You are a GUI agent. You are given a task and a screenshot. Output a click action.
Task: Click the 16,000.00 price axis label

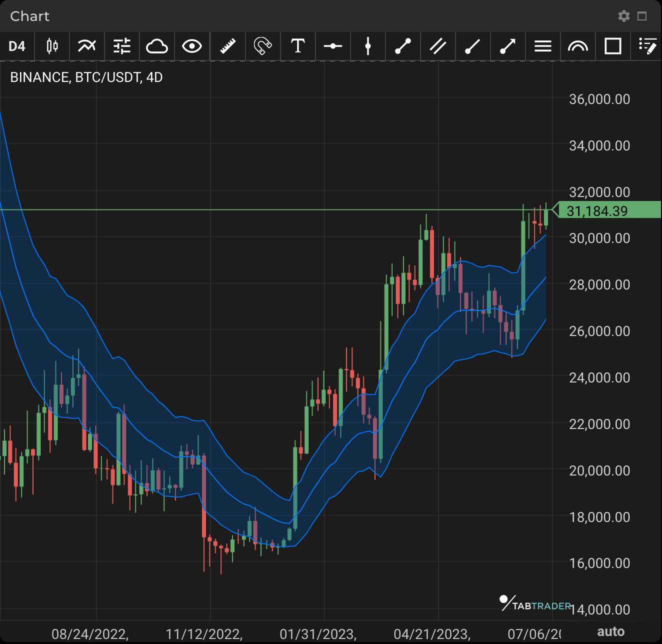coord(599,563)
